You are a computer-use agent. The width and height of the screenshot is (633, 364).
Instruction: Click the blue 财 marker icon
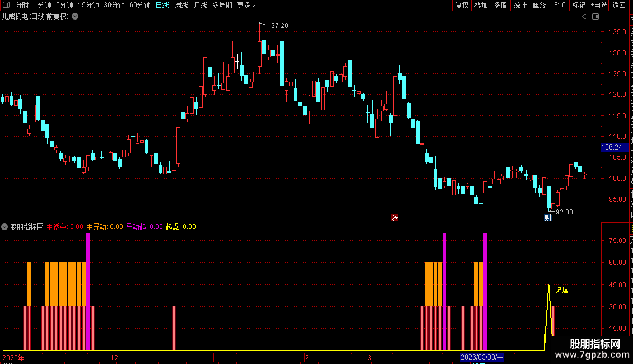pyautogui.click(x=548, y=217)
